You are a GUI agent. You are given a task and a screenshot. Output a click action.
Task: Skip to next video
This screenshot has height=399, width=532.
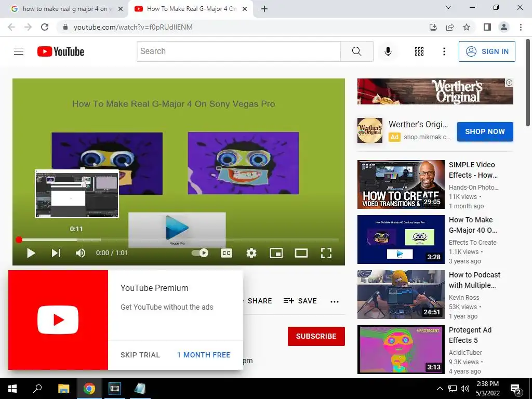56,253
